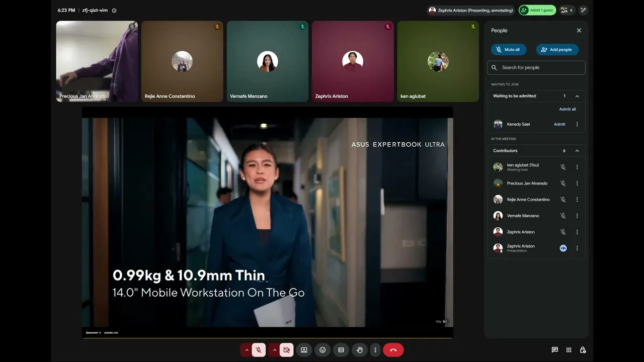The height and width of the screenshot is (362, 644).
Task: Click Admit all link
Action: coord(568,109)
